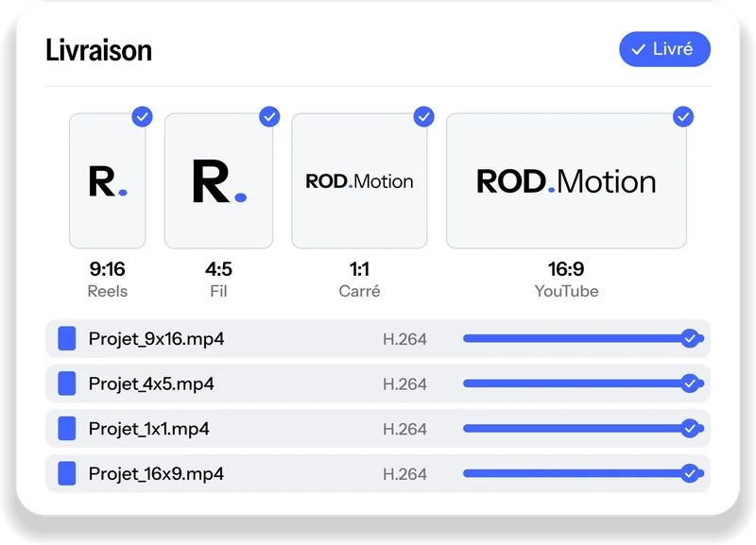The width and height of the screenshot is (756, 545).
Task: Click the blue file icon for Projet_1x1.mp4
Action: pos(67,429)
